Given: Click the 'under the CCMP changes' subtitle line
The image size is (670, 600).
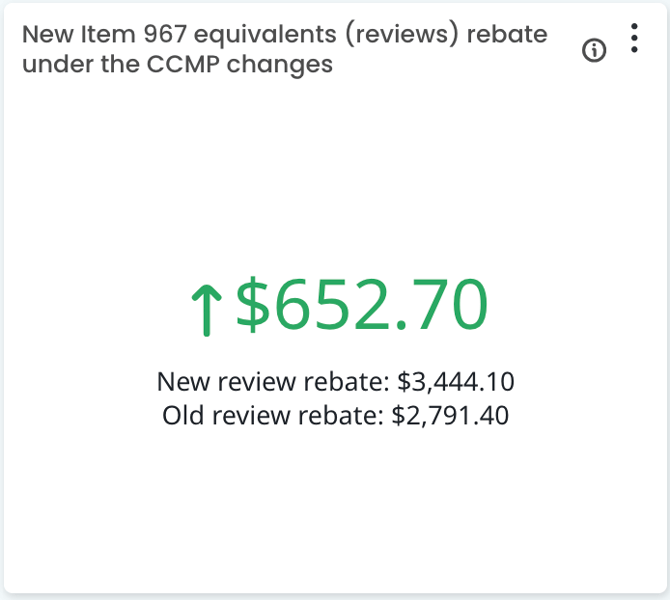Looking at the screenshot, I should 177,65.
